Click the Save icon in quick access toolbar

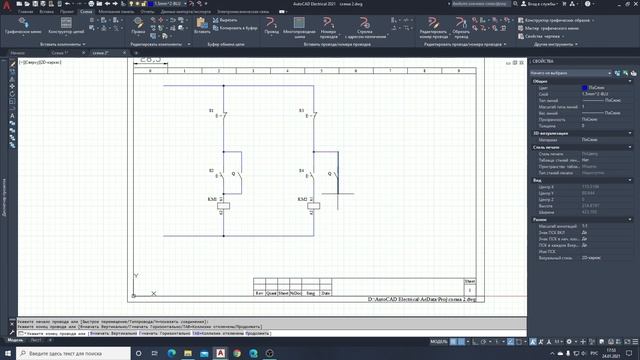(x=35, y=4)
